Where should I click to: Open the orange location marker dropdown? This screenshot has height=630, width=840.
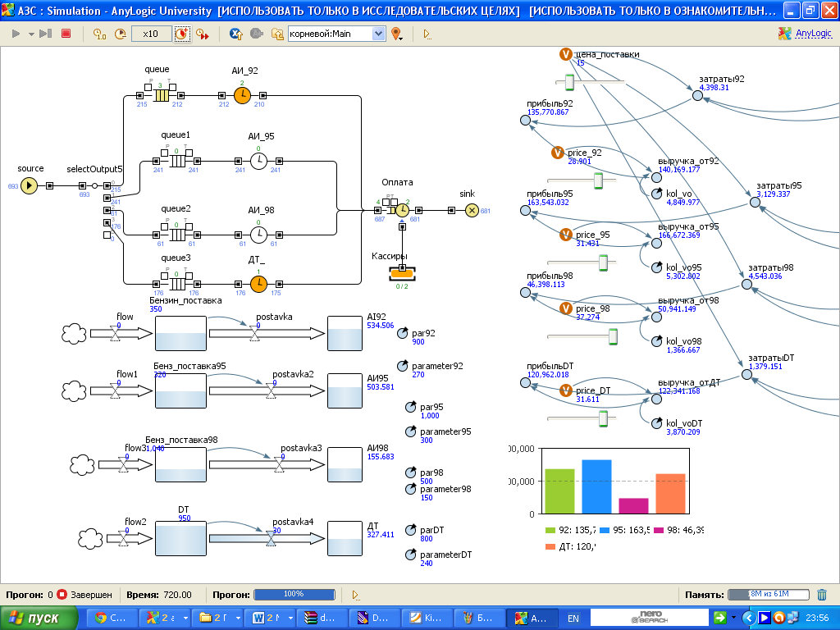coord(397,34)
